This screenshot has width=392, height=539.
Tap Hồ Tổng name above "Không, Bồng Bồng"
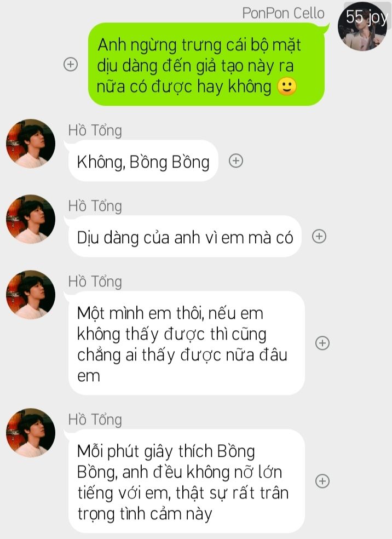pos(95,130)
